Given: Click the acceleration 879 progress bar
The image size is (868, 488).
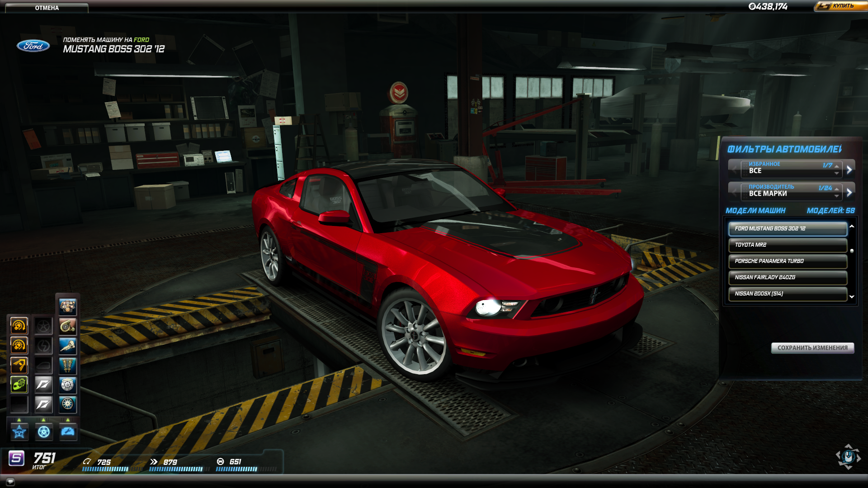Looking at the screenshot, I should click(179, 469).
